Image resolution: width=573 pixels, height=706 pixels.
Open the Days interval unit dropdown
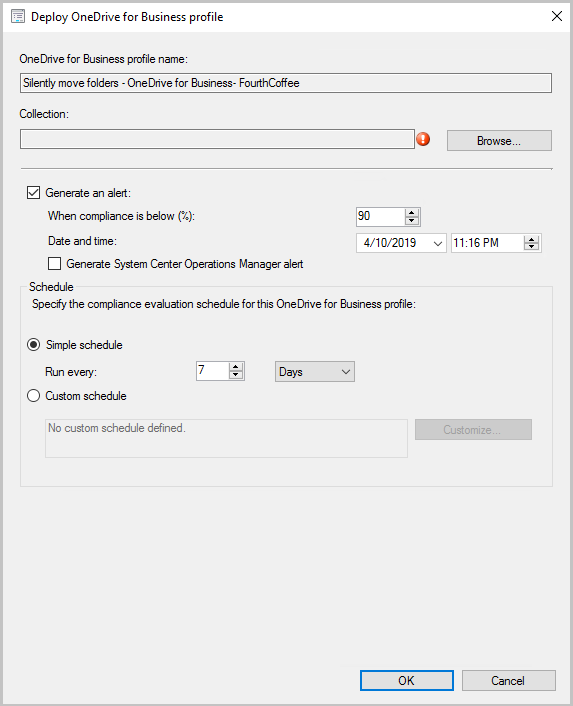tap(315, 372)
